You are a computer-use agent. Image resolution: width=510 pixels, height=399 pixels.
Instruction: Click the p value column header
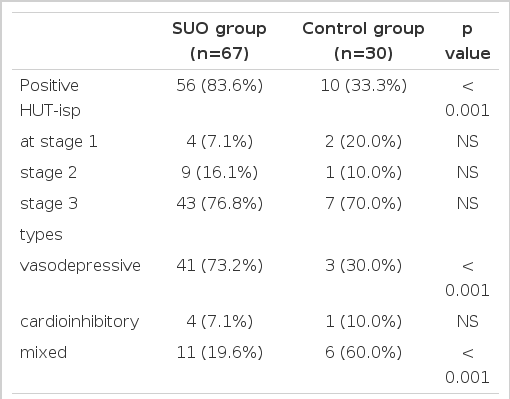click(468, 41)
